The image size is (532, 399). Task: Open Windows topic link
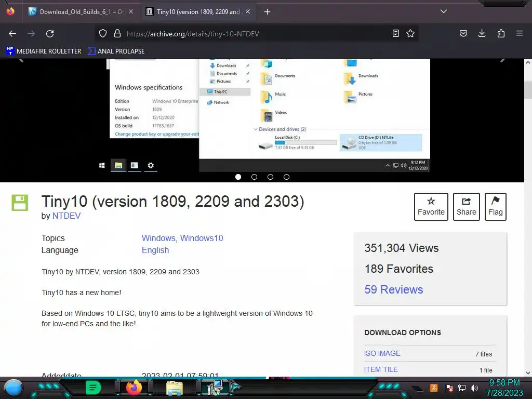158,238
